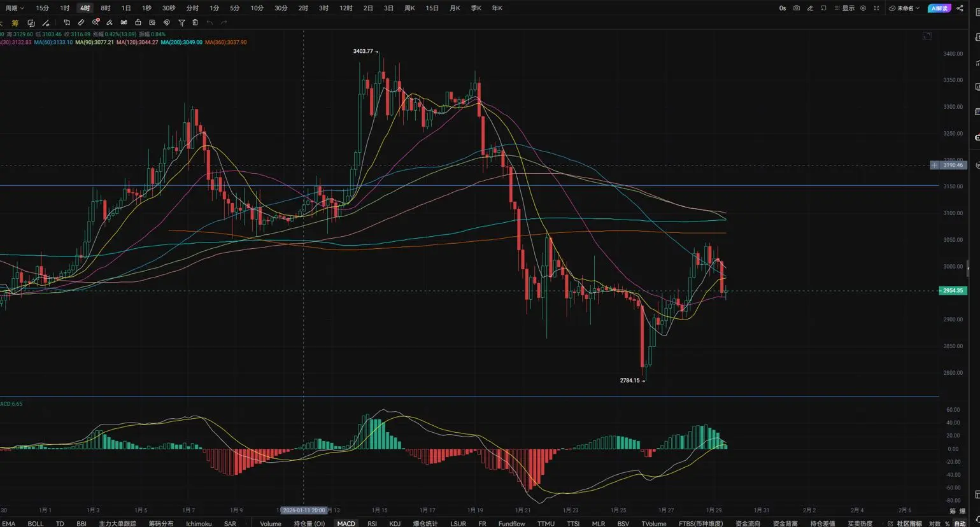
Task: Enable the 爆仓统计 liquidation indicator
Action: [425, 523]
